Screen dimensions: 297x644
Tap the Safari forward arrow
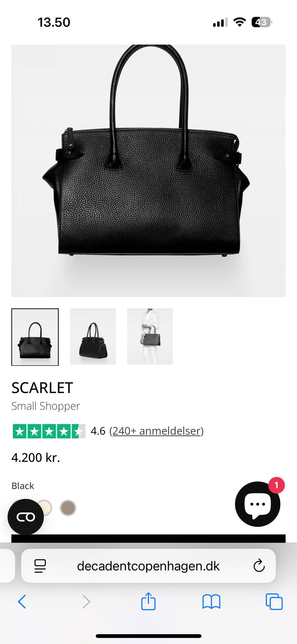click(x=86, y=602)
